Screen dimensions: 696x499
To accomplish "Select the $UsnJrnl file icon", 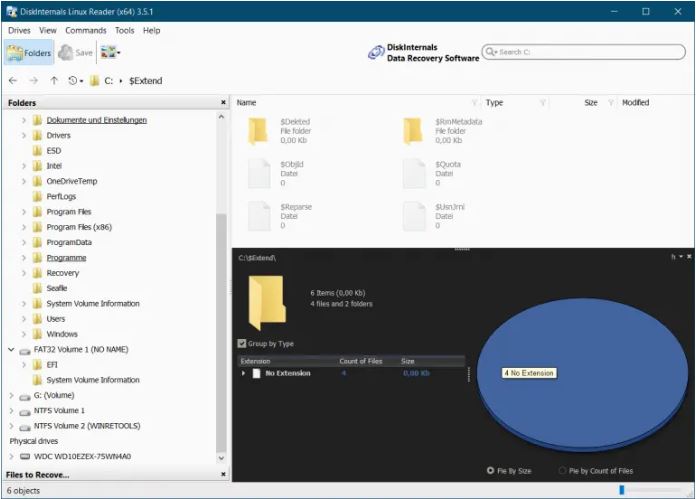I will click(x=414, y=216).
